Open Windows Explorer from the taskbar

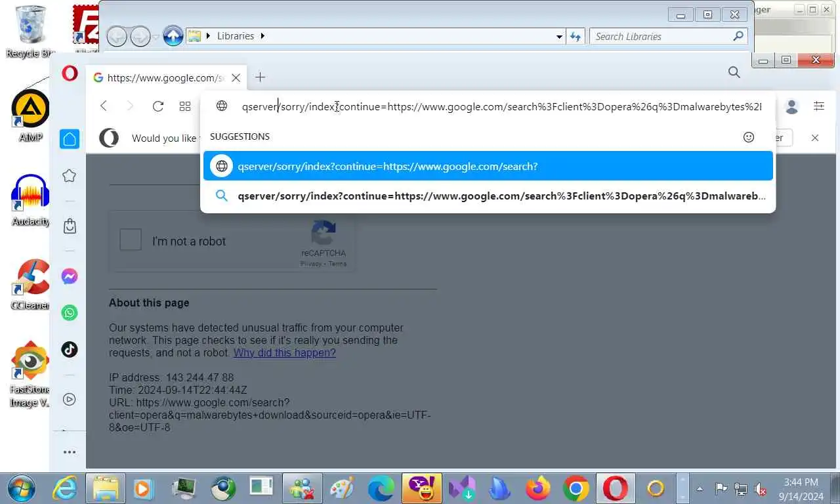click(104, 488)
